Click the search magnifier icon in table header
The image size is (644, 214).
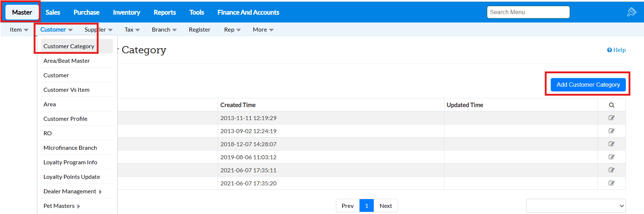[611, 105]
